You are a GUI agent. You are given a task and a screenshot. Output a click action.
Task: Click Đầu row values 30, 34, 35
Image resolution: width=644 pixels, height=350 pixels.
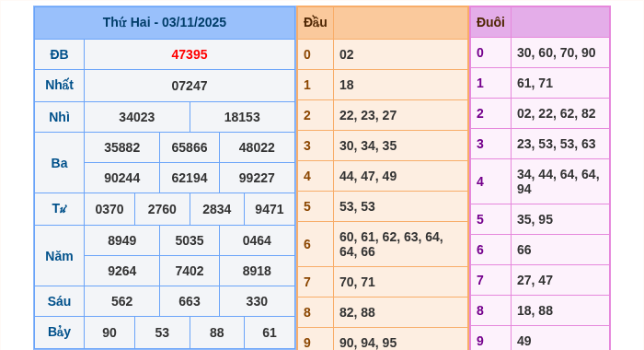pos(368,146)
